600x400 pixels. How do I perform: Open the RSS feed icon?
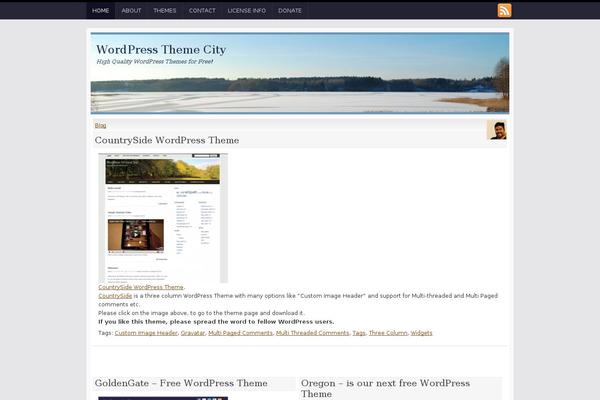(x=504, y=10)
